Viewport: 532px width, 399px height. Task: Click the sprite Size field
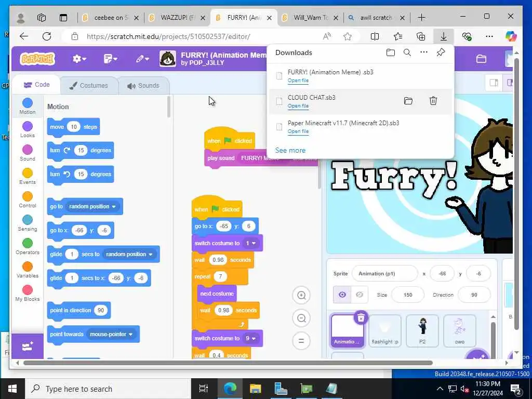(408, 295)
